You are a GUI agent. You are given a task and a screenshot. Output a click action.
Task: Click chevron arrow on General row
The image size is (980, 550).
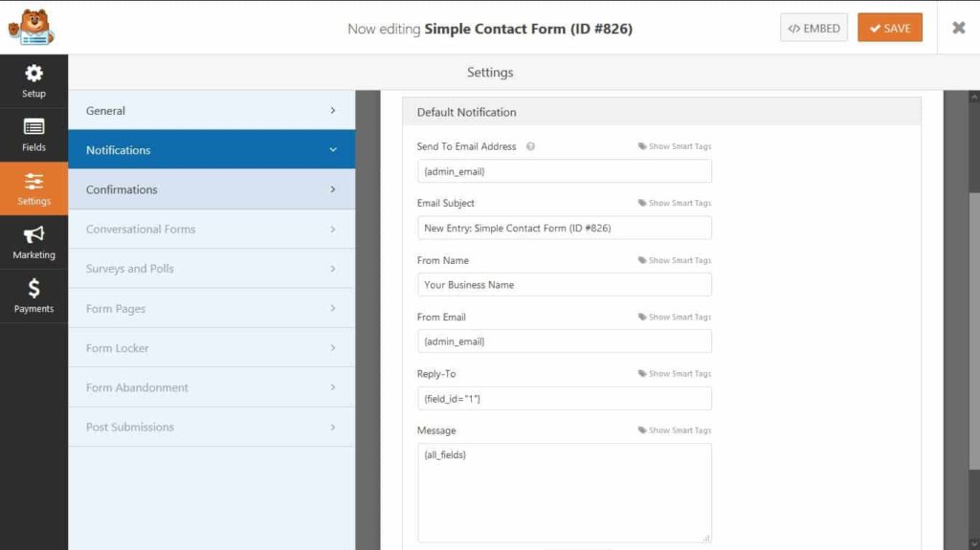click(332, 110)
